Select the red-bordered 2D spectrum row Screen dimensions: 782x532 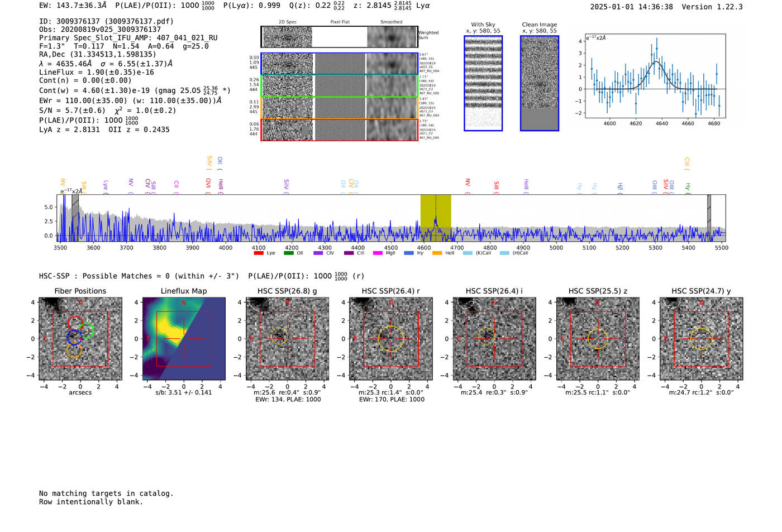point(339,130)
